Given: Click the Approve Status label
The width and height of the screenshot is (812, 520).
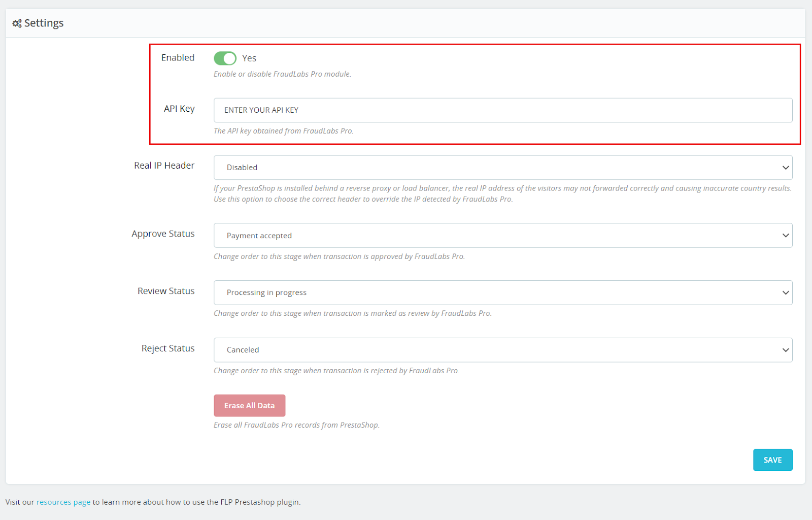Looking at the screenshot, I should coord(163,234).
